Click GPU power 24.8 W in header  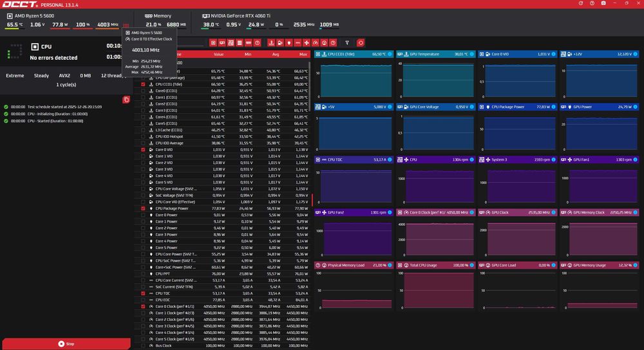[x=256, y=24]
